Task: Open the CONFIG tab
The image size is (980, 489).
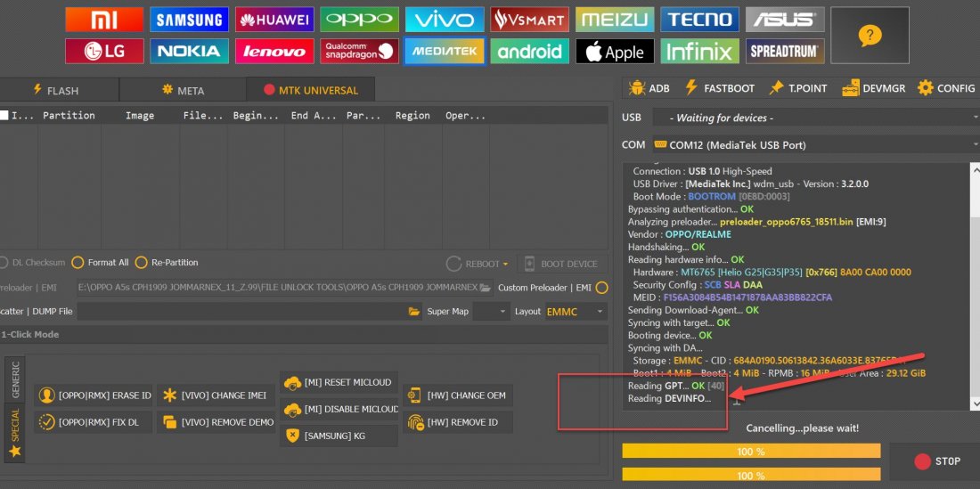Action: (x=946, y=88)
